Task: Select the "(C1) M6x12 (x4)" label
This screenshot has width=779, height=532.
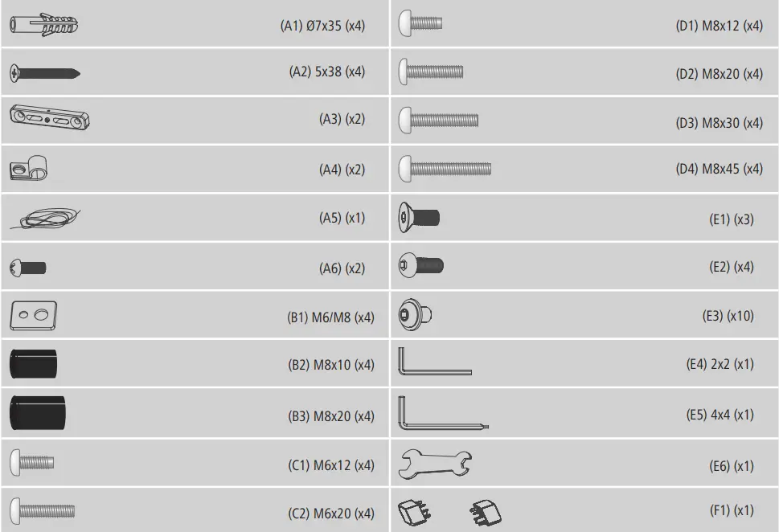Action: (x=331, y=464)
